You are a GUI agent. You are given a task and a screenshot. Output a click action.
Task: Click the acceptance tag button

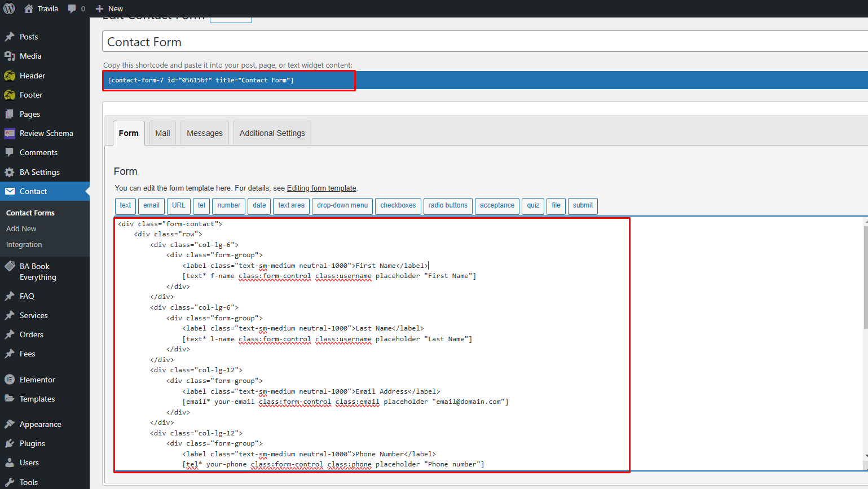point(497,206)
